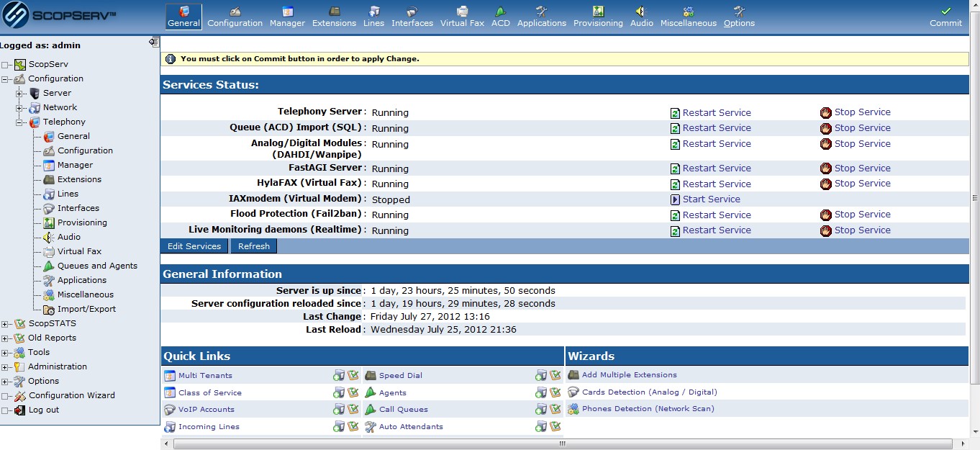980x450 pixels.
Task: Open the Add Multiple Extensions wizard
Action: coord(629,374)
